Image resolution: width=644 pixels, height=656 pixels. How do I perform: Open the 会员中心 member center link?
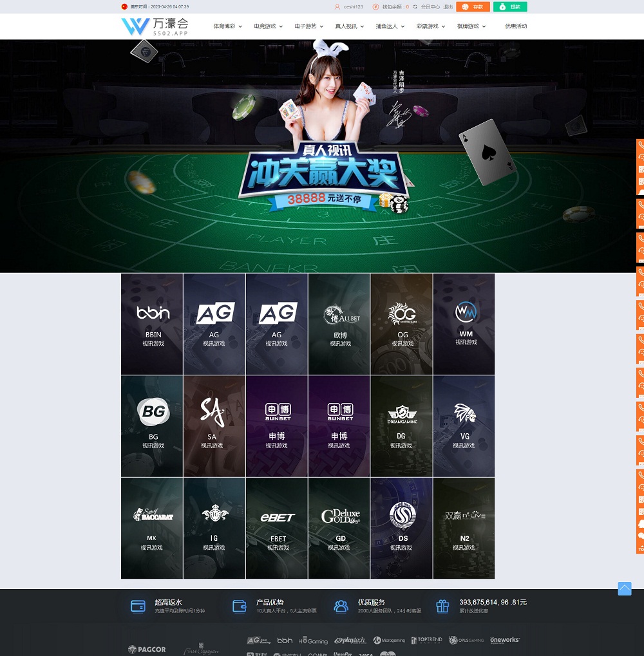[430, 7]
